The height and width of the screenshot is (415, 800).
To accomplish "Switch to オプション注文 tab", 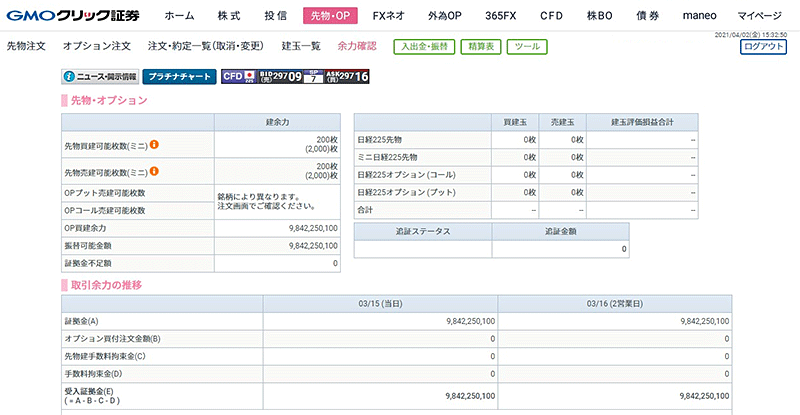I will [96, 47].
